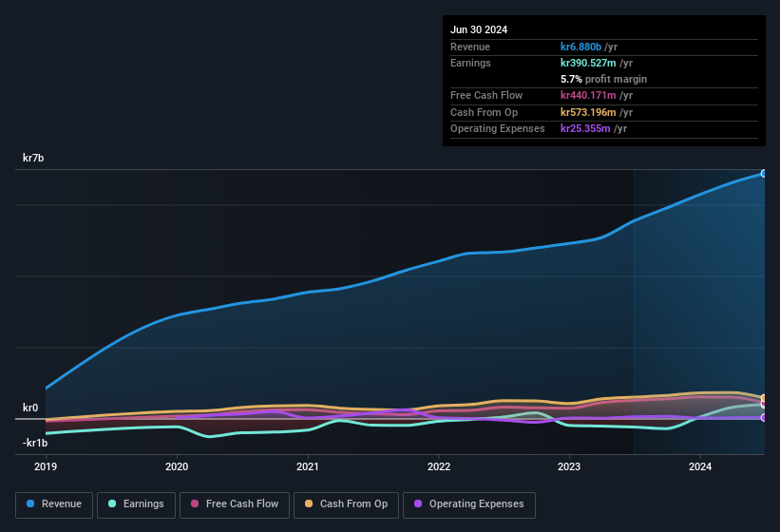Click the kr440.171m free cash flow value
The width and height of the screenshot is (780, 532).
[x=588, y=95]
